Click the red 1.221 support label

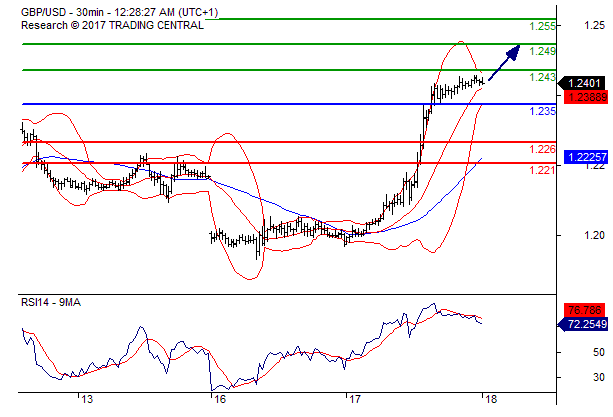pyautogui.click(x=542, y=170)
